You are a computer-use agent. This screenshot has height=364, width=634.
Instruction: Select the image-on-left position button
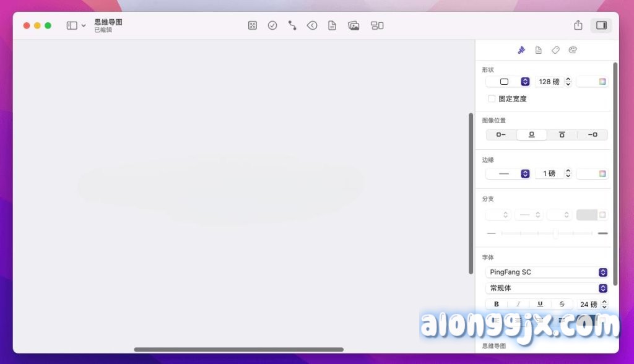501,134
